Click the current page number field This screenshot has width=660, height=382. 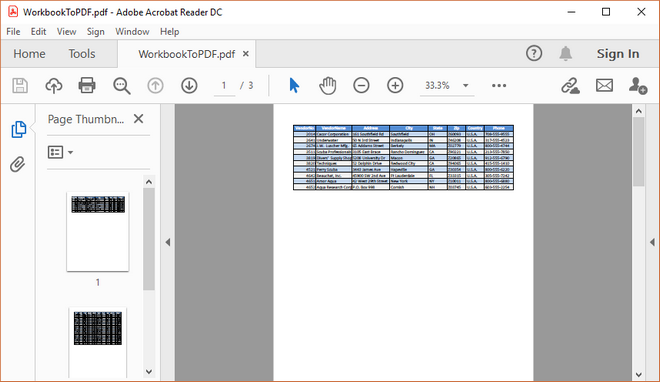coord(224,86)
